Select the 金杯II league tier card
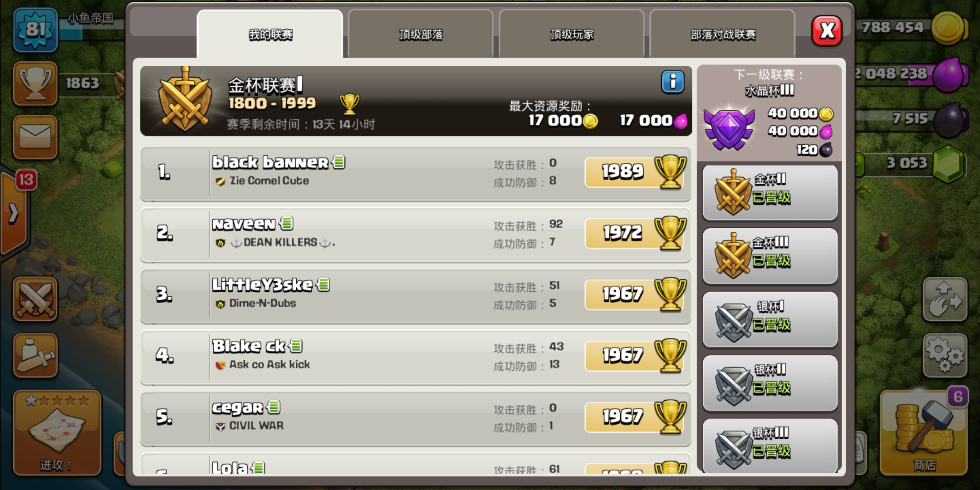This screenshot has height=490, width=980. tap(770, 193)
